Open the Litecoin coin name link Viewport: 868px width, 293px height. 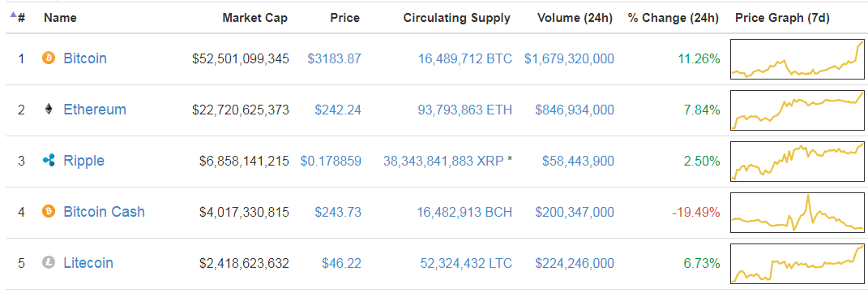click(88, 262)
